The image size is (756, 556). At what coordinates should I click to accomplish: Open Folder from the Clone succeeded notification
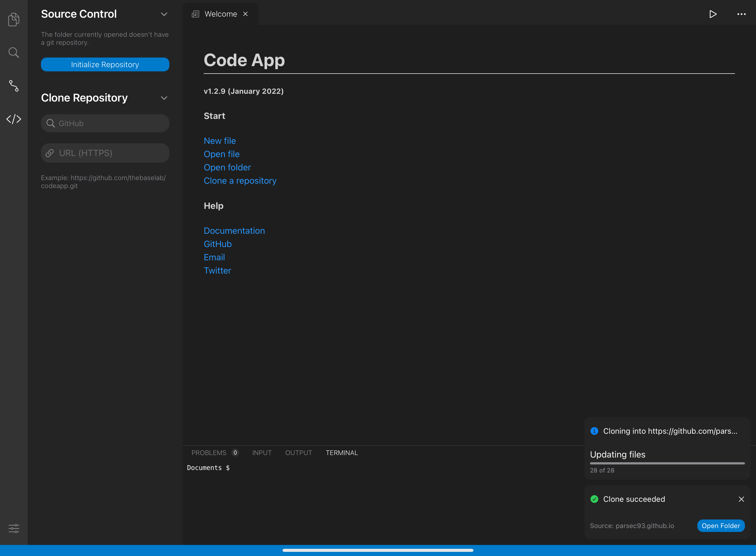[x=721, y=525]
